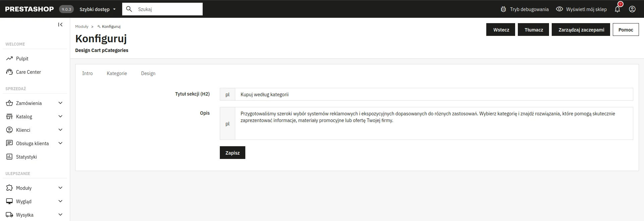Screen dimensions: 644x221
Task: Click the PrestaShop logo
Action: pyautogui.click(x=30, y=9)
